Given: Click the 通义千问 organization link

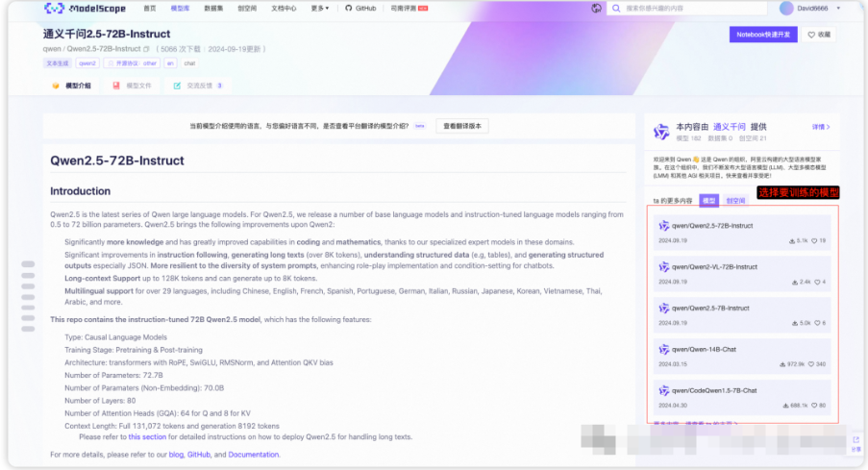Looking at the screenshot, I should [x=729, y=127].
